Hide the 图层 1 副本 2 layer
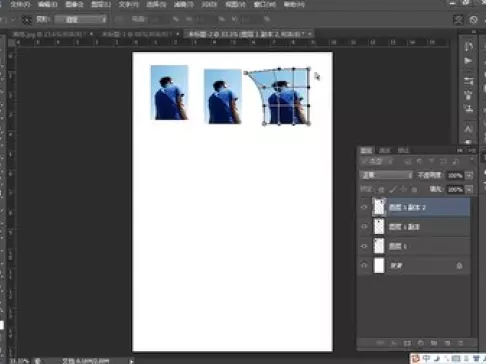 [364, 207]
